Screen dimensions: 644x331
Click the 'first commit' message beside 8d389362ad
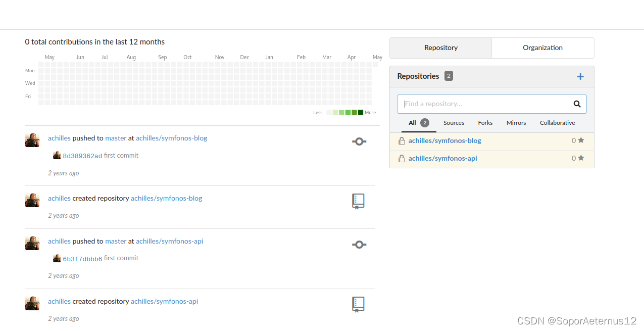click(x=121, y=156)
